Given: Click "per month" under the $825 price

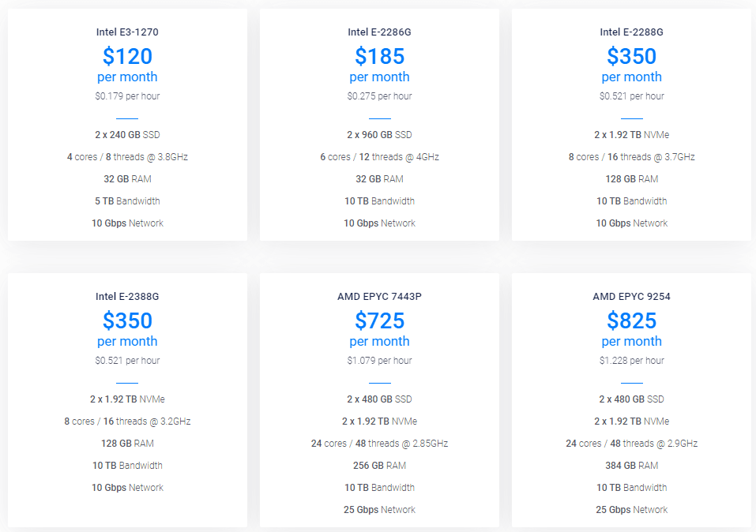Looking at the screenshot, I should [x=632, y=341].
